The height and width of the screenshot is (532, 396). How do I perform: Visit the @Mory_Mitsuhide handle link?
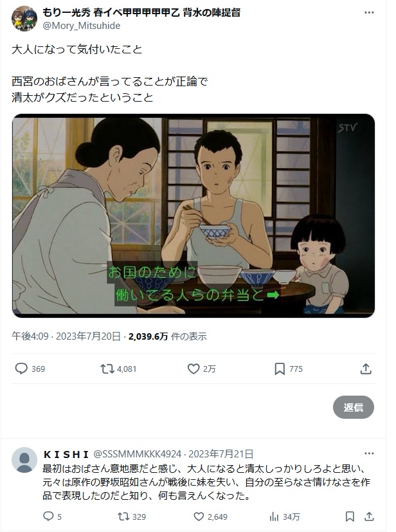tap(82, 26)
